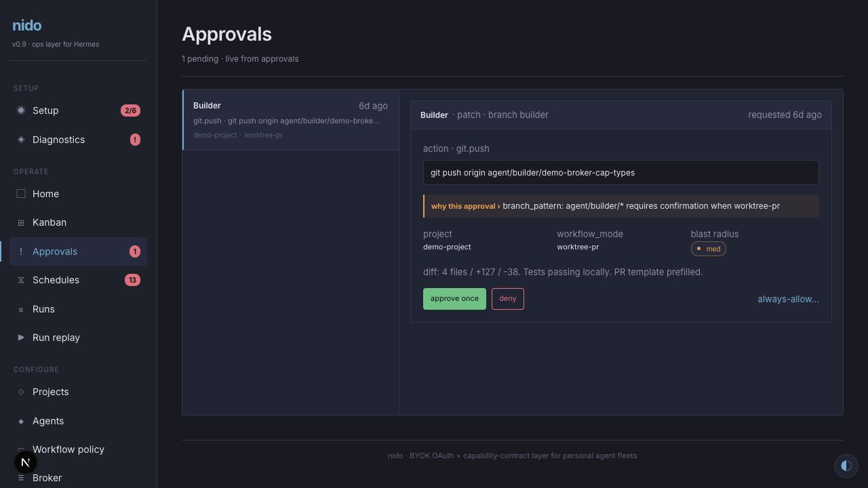The width and height of the screenshot is (868, 488).
Task: Open the Broker page
Action: coord(78,478)
